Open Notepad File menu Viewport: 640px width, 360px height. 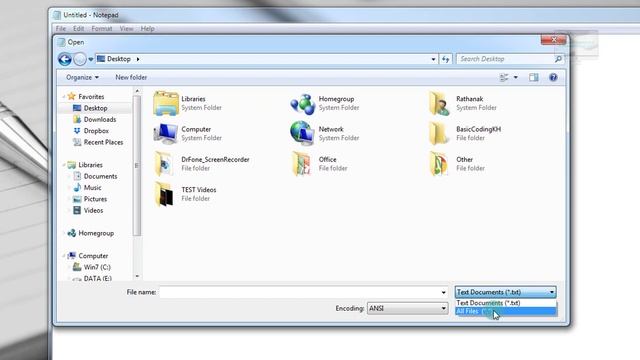pyautogui.click(x=61, y=29)
